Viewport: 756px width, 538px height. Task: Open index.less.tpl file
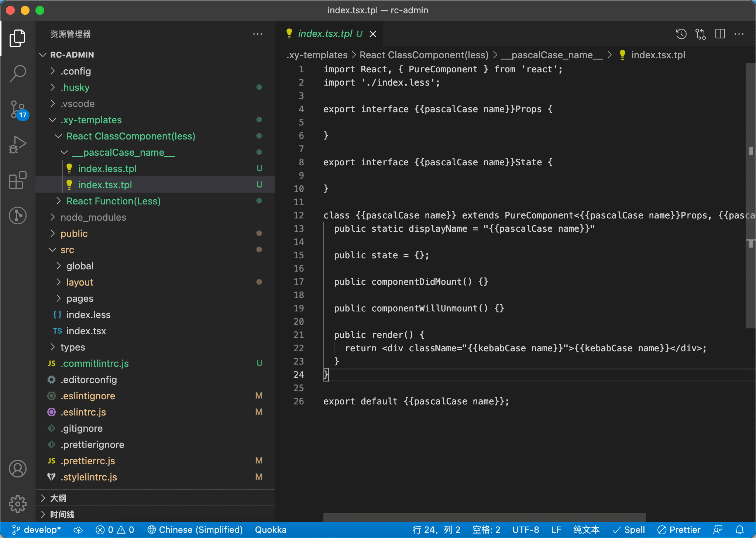coord(155,168)
